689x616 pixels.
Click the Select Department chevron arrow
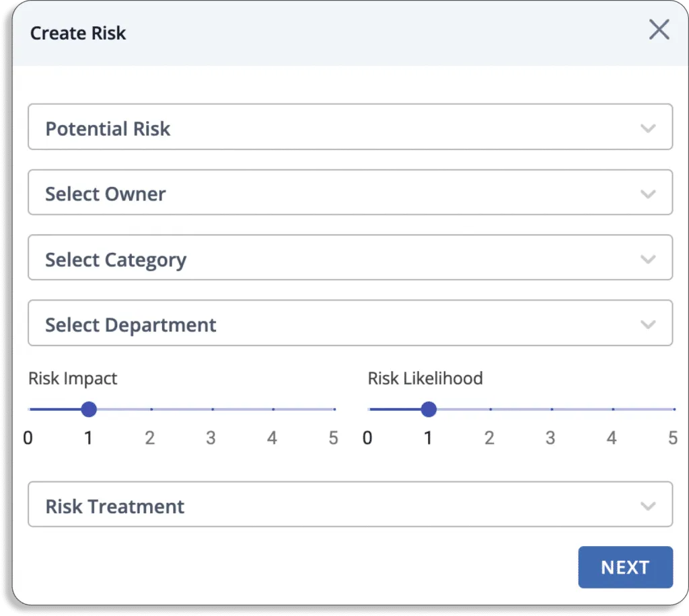tap(648, 324)
